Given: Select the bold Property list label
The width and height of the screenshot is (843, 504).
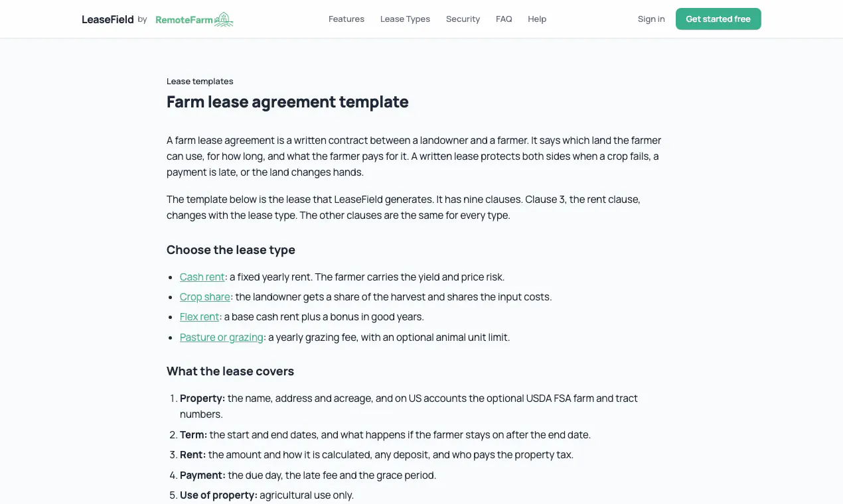Looking at the screenshot, I should 202,399.
